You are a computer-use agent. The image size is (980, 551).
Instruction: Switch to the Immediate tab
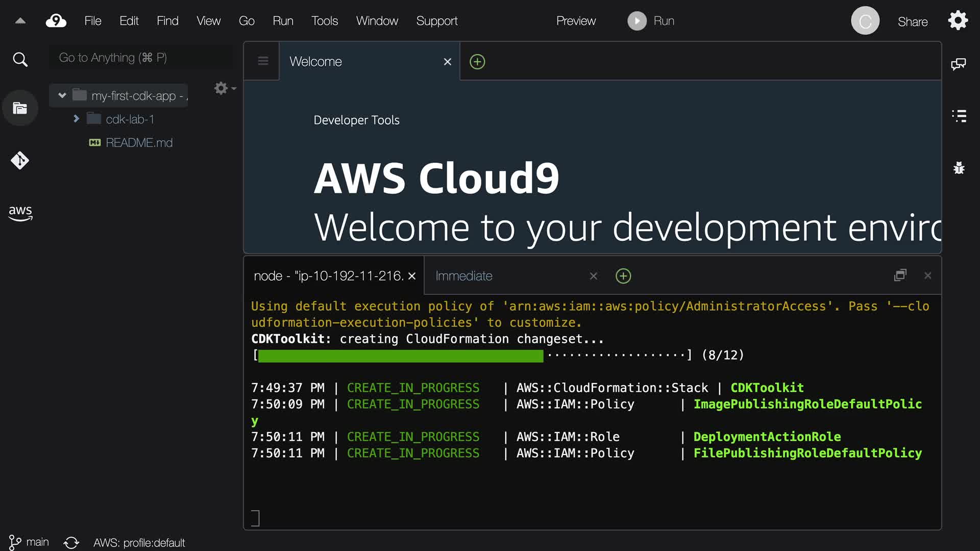point(463,276)
